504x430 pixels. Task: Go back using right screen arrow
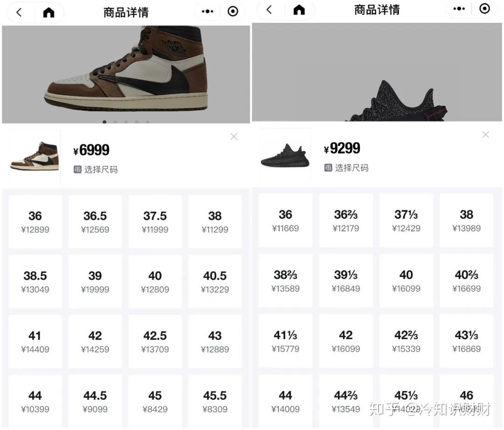coord(269,10)
